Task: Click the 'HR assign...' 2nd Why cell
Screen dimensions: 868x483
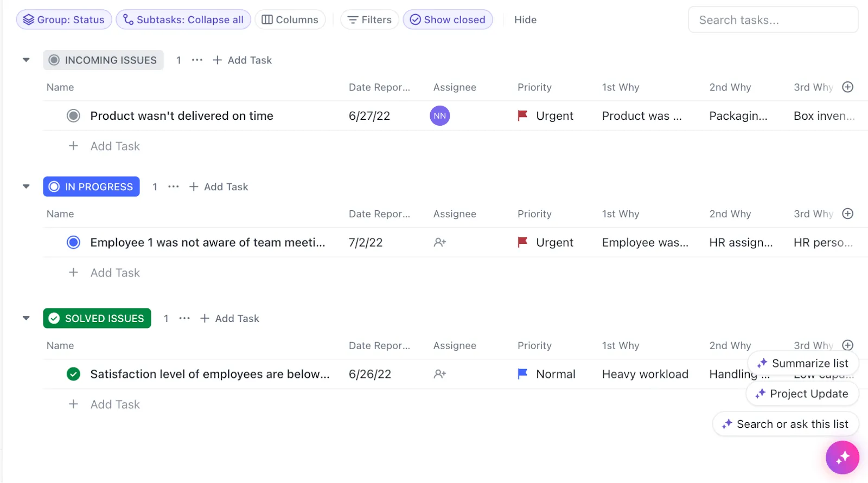Action: 741,242
